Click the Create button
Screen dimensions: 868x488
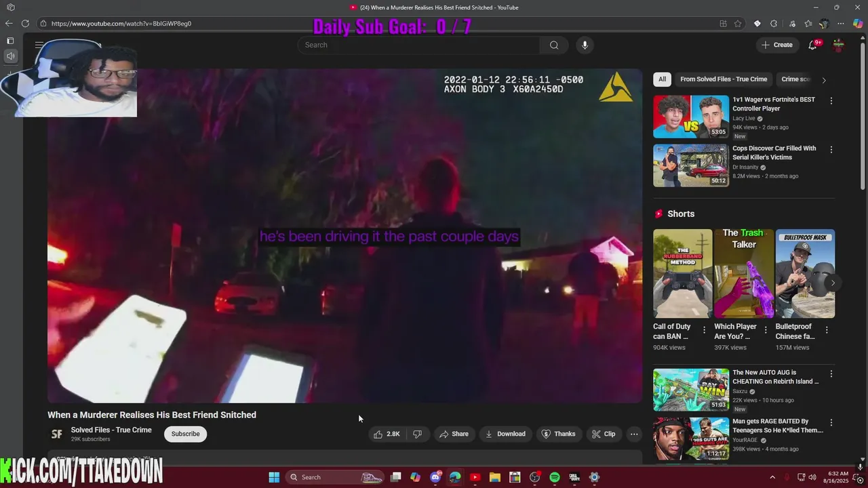(777, 45)
